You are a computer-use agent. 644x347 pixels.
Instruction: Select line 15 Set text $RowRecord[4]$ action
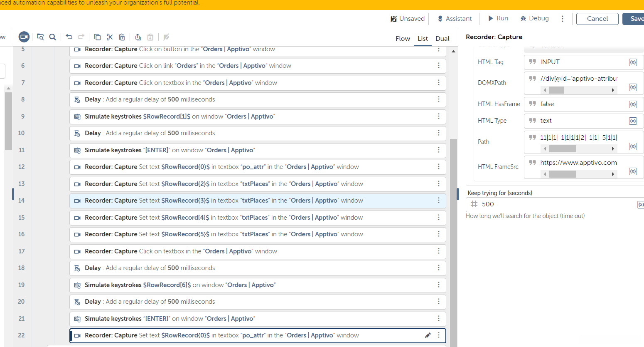[x=258, y=218]
